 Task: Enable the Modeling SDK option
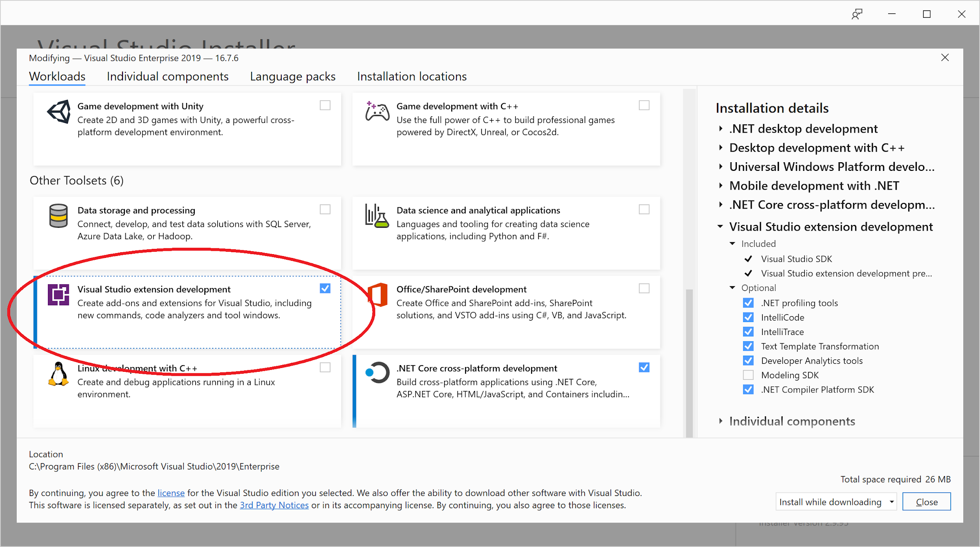[x=748, y=375]
